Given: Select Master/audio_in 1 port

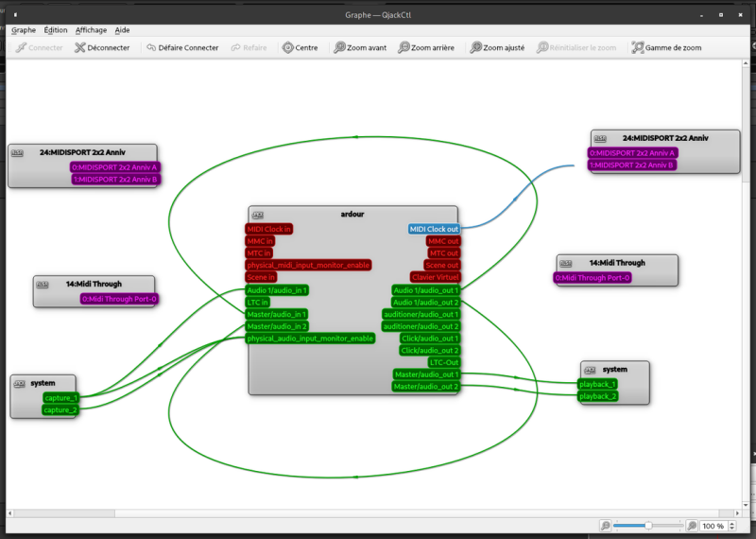Looking at the screenshot, I should click(277, 315).
